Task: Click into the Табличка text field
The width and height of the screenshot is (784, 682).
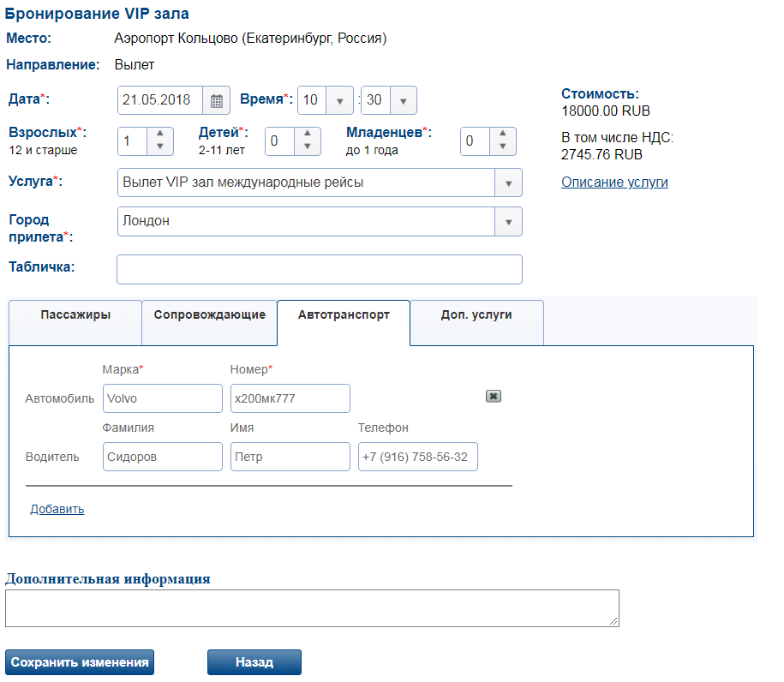Action: click(319, 269)
